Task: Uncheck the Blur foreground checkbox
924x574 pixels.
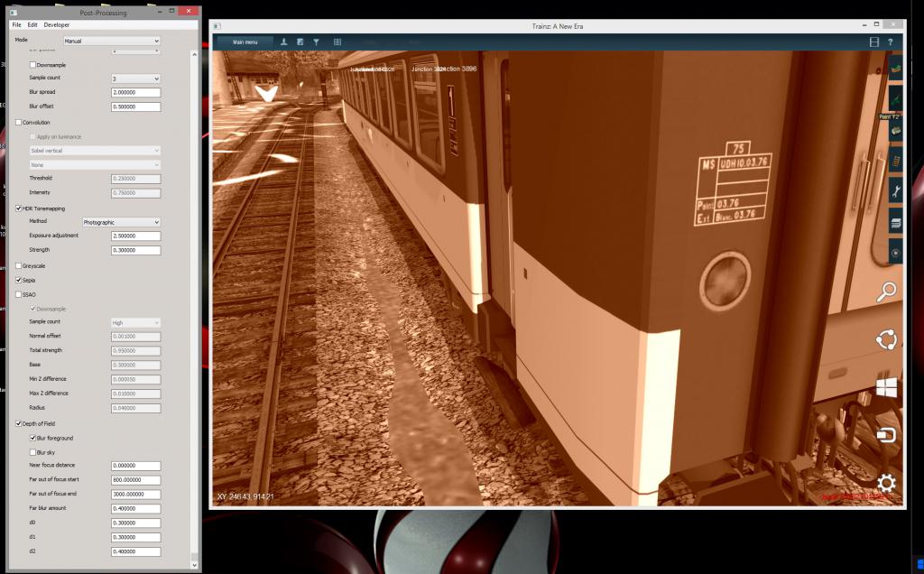Action: click(x=33, y=438)
